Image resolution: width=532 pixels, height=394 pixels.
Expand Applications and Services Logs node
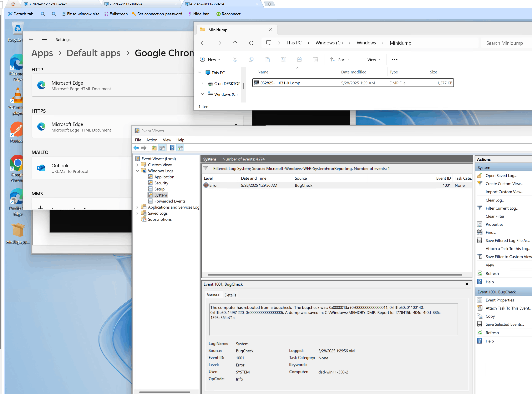tap(137, 207)
